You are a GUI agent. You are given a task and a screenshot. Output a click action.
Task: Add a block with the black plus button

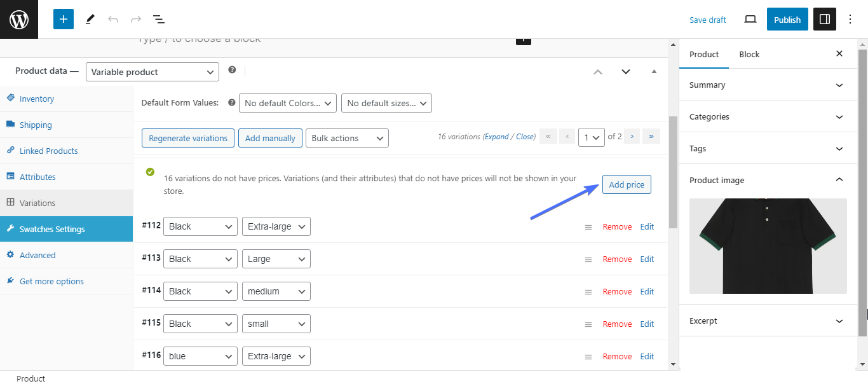point(523,40)
